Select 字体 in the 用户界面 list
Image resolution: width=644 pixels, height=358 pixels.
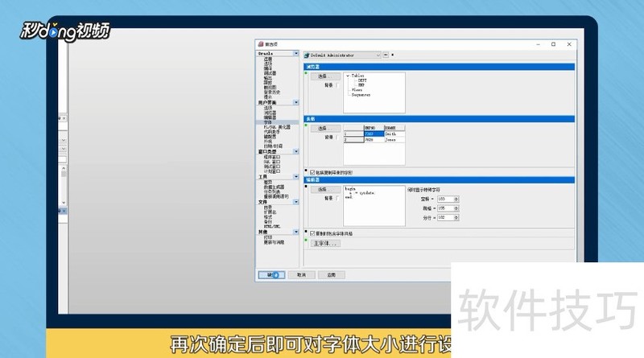tap(268, 122)
